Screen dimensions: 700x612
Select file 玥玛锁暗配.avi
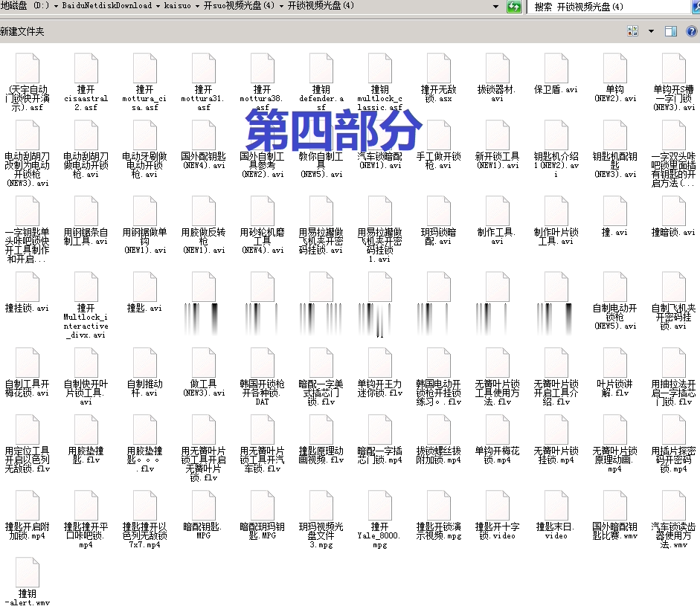pyautogui.click(x=438, y=221)
